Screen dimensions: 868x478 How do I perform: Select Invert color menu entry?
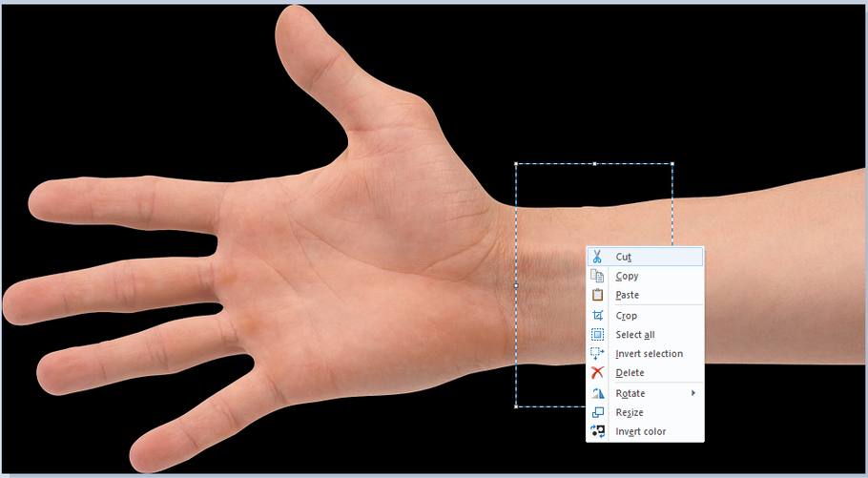pos(646,431)
